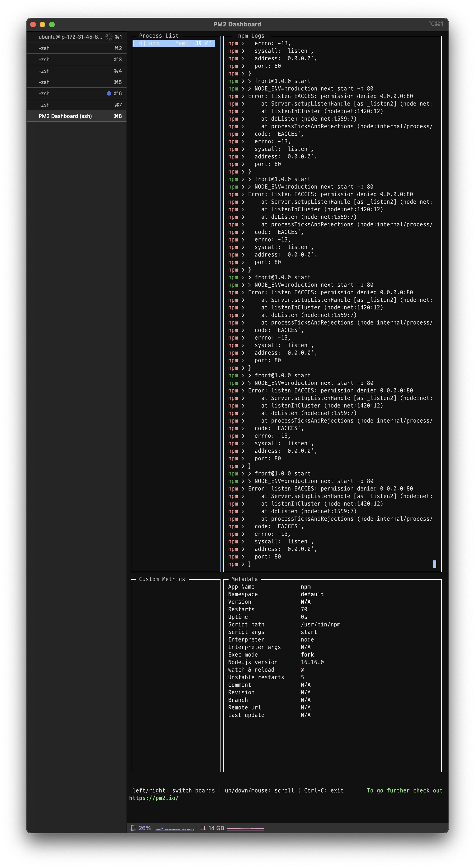Open the https://pm2.io/ link

click(x=154, y=798)
